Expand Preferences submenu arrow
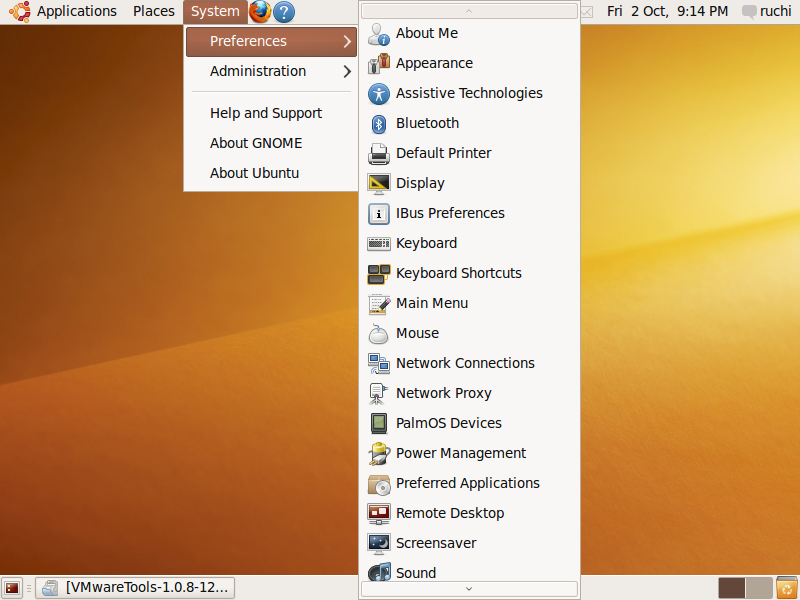Screen dimensions: 800x600 click(x=347, y=41)
